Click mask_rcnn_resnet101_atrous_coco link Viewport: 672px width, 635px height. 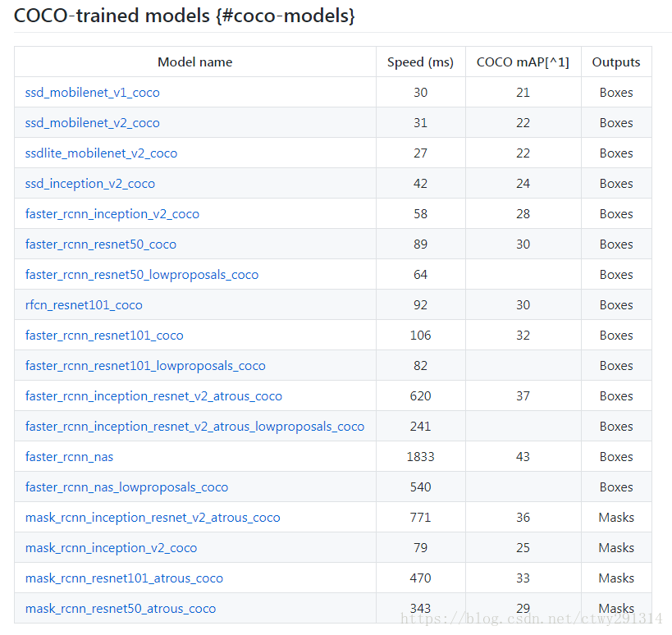(x=124, y=578)
